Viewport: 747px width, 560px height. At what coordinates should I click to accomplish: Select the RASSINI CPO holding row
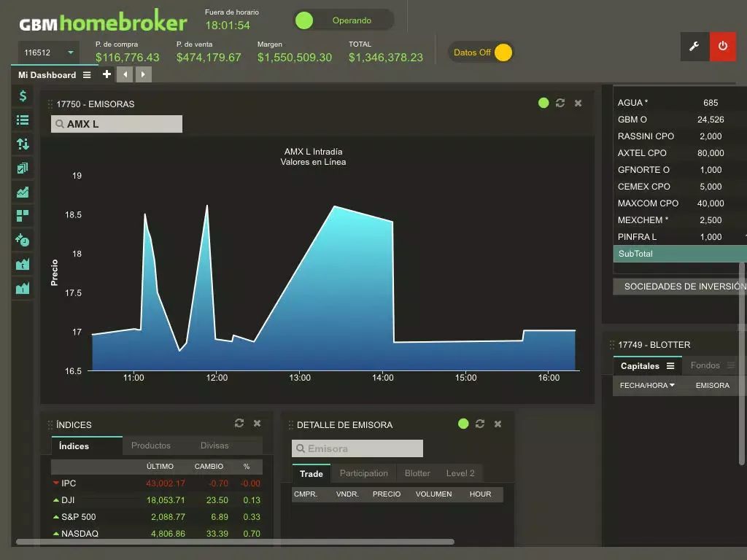point(680,136)
